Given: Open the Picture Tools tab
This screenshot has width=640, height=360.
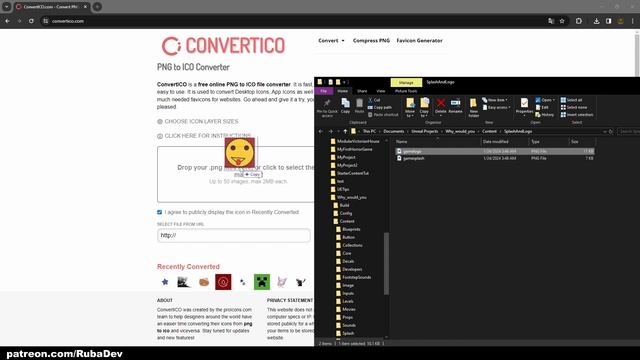Looking at the screenshot, I should point(406,91).
